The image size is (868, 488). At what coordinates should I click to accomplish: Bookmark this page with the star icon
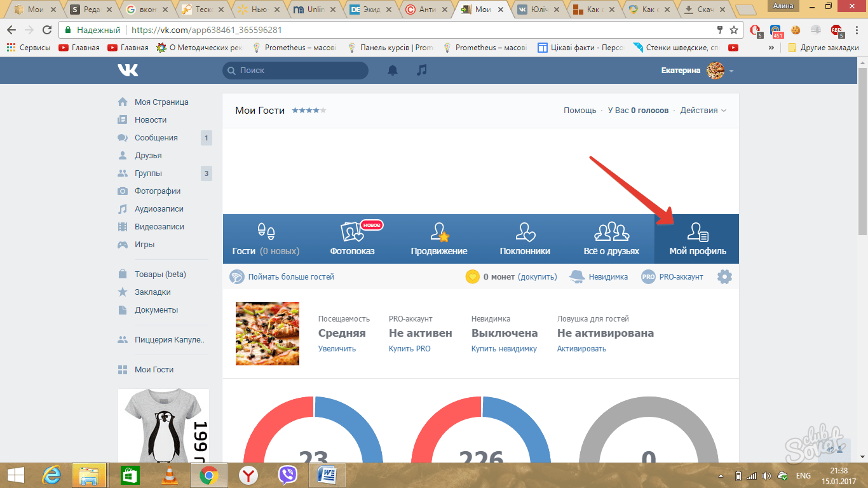(734, 30)
